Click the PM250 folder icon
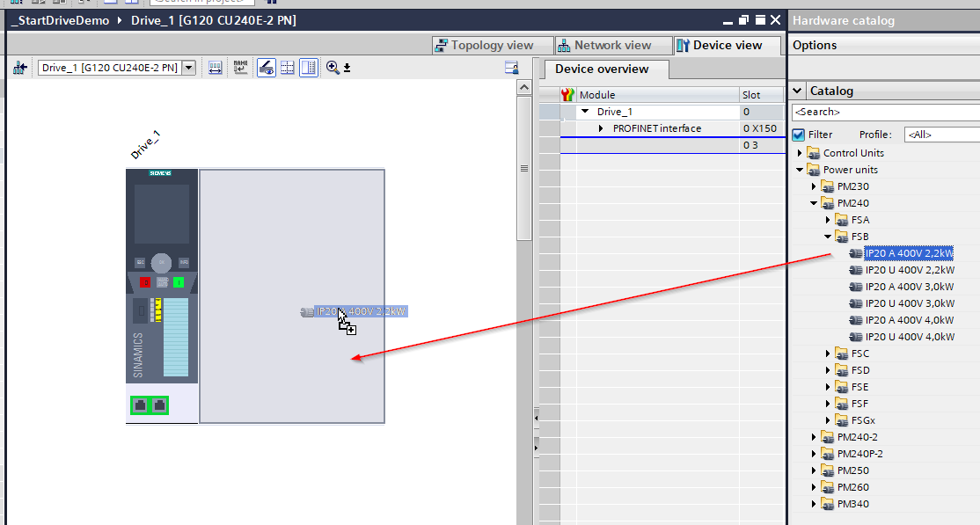Viewport: 980px width, 525px height. (x=828, y=470)
